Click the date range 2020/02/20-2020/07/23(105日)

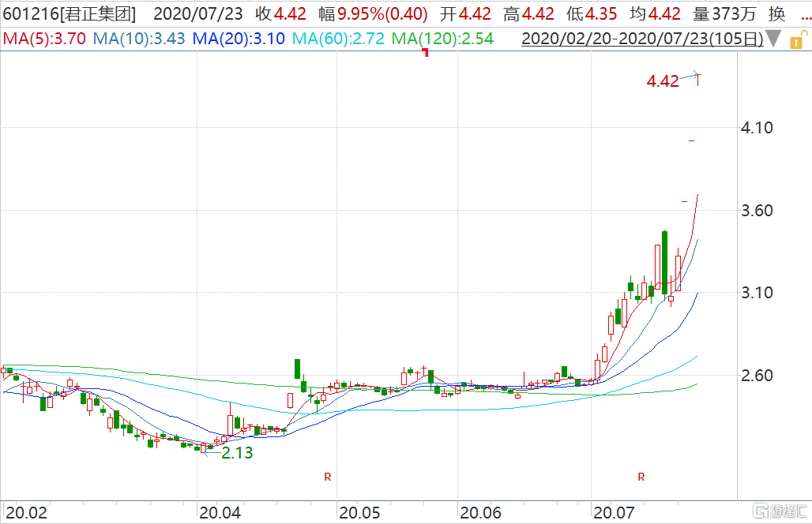tap(642, 39)
